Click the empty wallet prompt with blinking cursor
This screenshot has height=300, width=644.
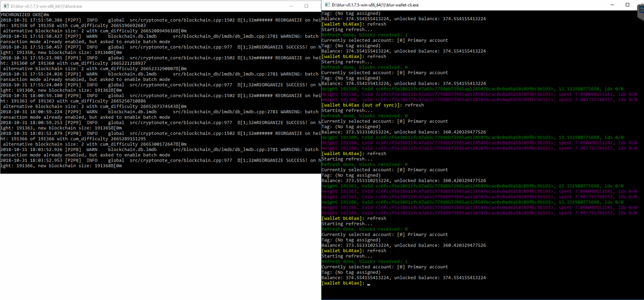[x=346, y=283]
